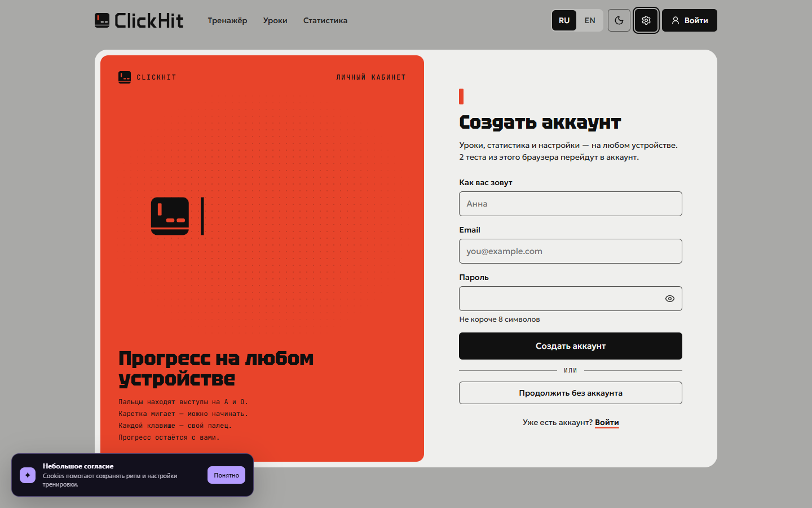Switch language to RU
The image size is (812, 508).
(x=564, y=20)
